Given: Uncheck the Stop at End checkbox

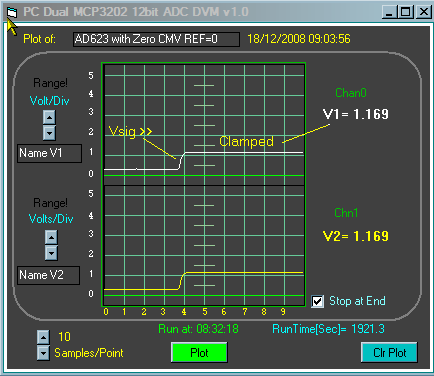Looking at the screenshot, I should tap(317, 301).
